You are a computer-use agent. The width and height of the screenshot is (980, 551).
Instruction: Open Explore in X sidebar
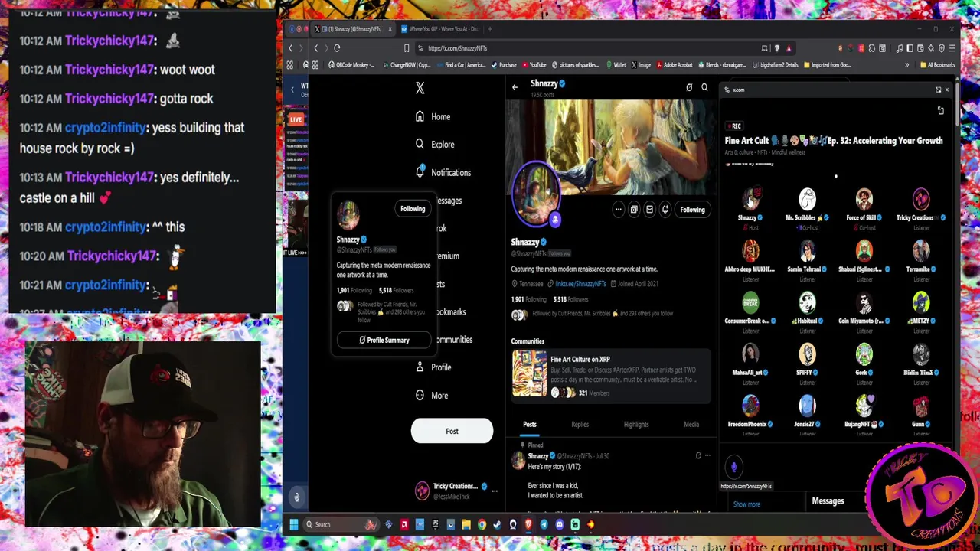click(x=434, y=144)
